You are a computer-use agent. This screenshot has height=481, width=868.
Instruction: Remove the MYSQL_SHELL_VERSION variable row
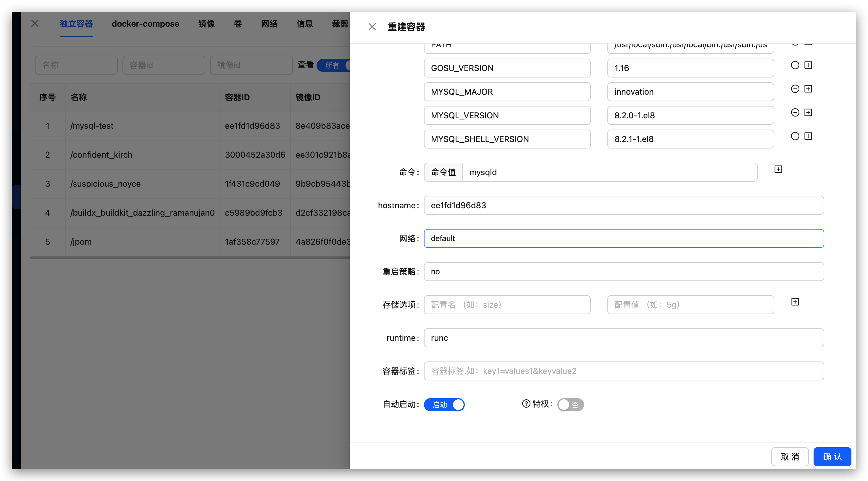[795, 136]
